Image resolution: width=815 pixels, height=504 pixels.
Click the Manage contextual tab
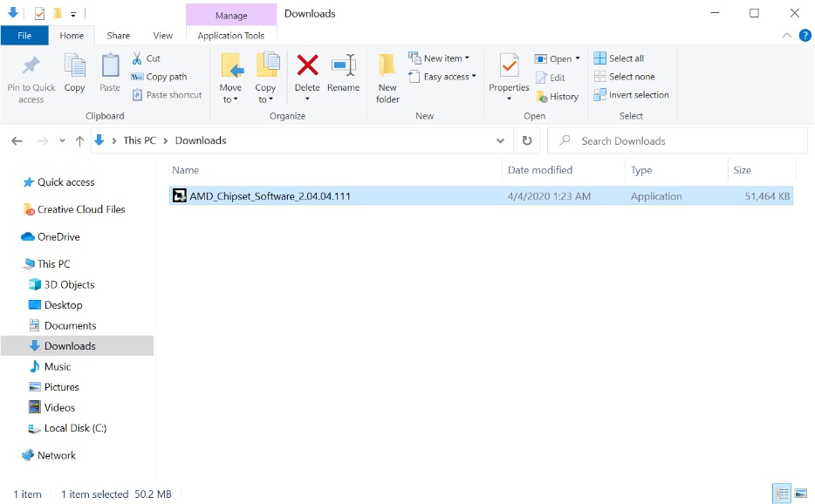[x=231, y=15]
